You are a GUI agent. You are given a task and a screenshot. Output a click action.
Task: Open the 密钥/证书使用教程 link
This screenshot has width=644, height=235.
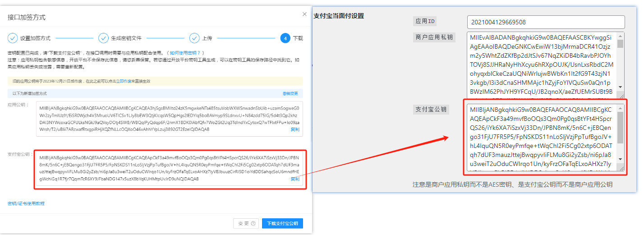26,203
